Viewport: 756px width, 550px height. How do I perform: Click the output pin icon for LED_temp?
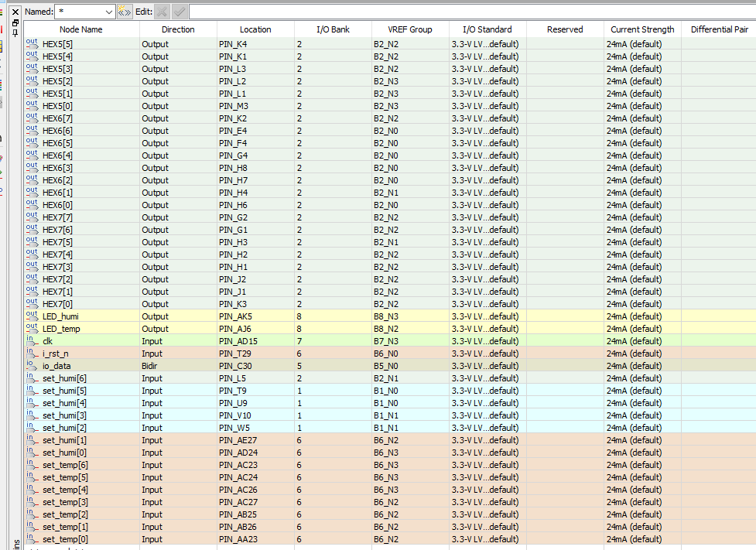point(32,329)
